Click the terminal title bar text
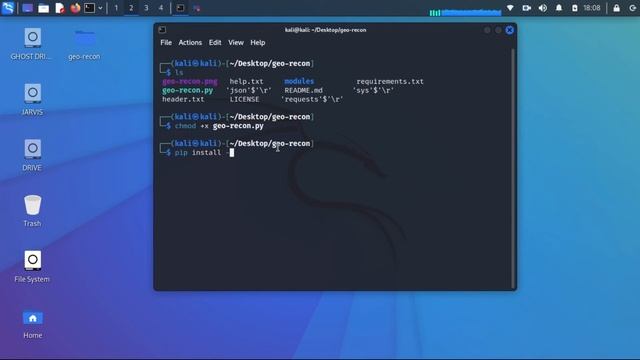 pos(325,30)
